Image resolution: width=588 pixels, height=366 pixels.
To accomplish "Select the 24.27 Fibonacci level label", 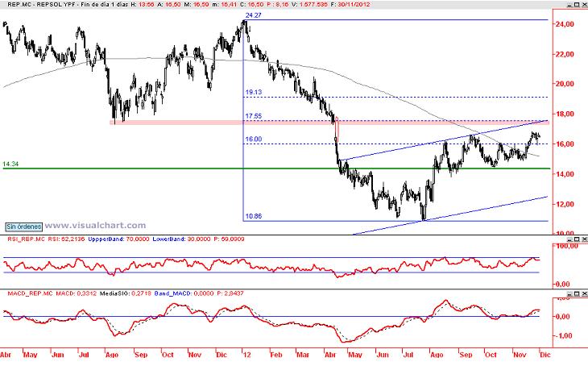I will coord(253,15).
